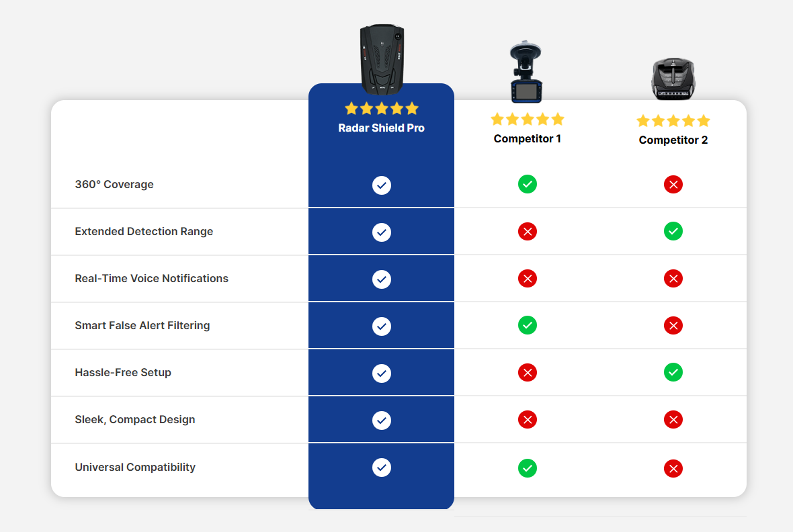Click Competitor 1 red X for Hassle-Free Setup

(x=528, y=373)
